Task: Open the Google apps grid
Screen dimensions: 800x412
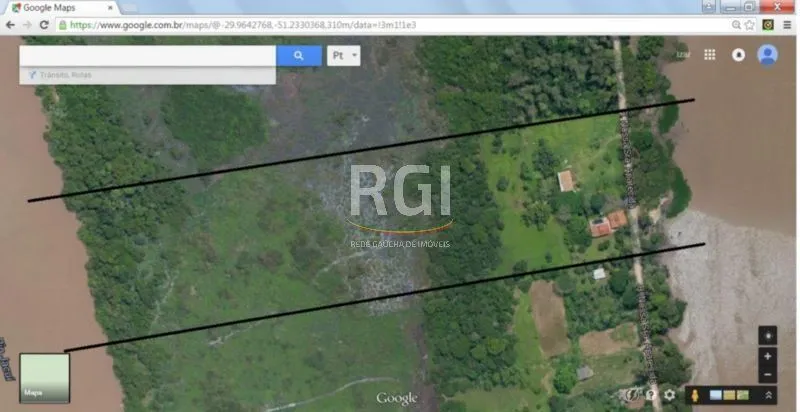Action: tap(709, 55)
